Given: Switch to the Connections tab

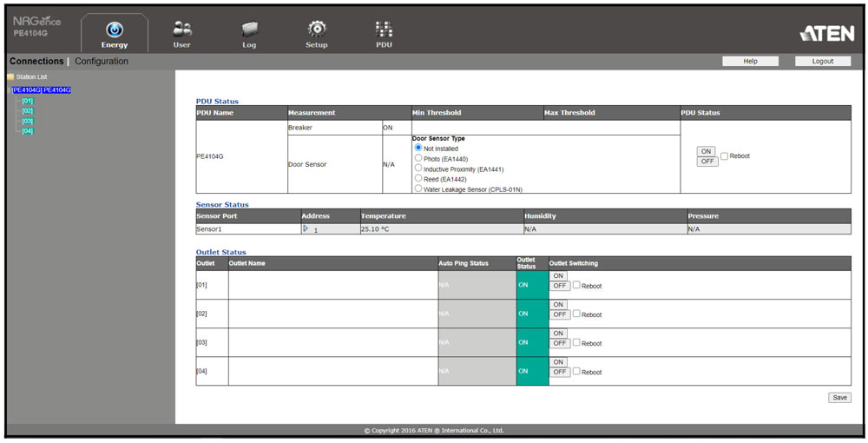Looking at the screenshot, I should (x=36, y=62).
